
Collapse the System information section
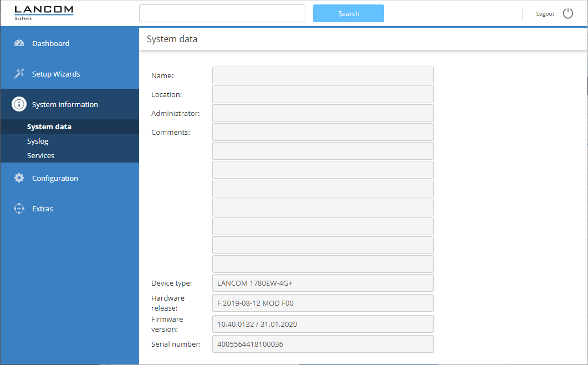[x=65, y=104]
